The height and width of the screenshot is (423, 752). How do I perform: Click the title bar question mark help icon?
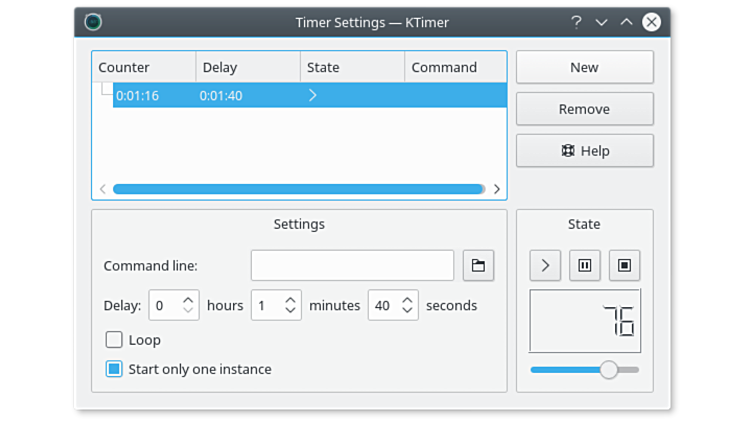(576, 21)
